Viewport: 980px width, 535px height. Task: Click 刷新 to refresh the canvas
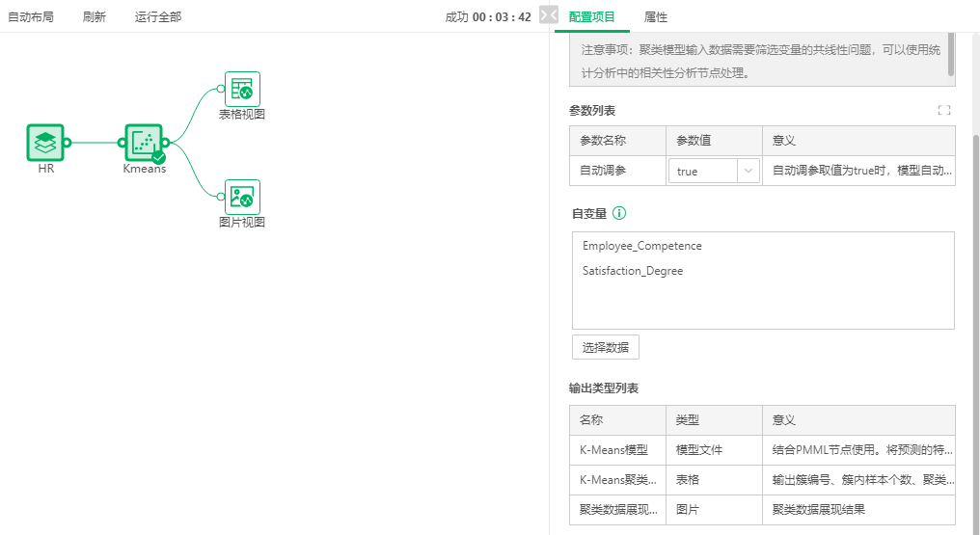click(x=95, y=16)
